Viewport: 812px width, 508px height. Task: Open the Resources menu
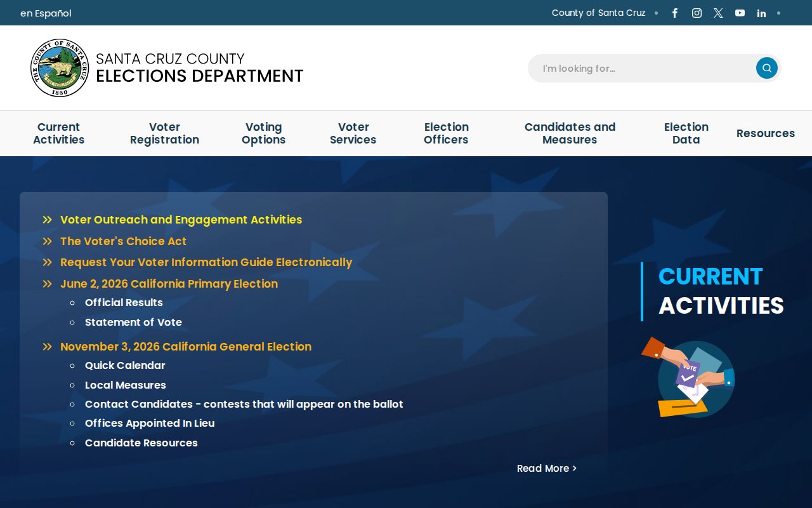coord(765,133)
